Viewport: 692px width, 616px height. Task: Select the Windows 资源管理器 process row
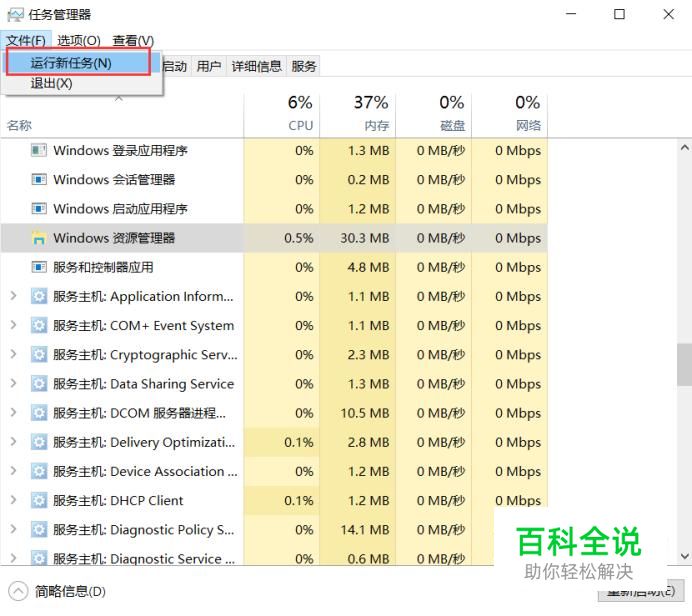pos(274,238)
